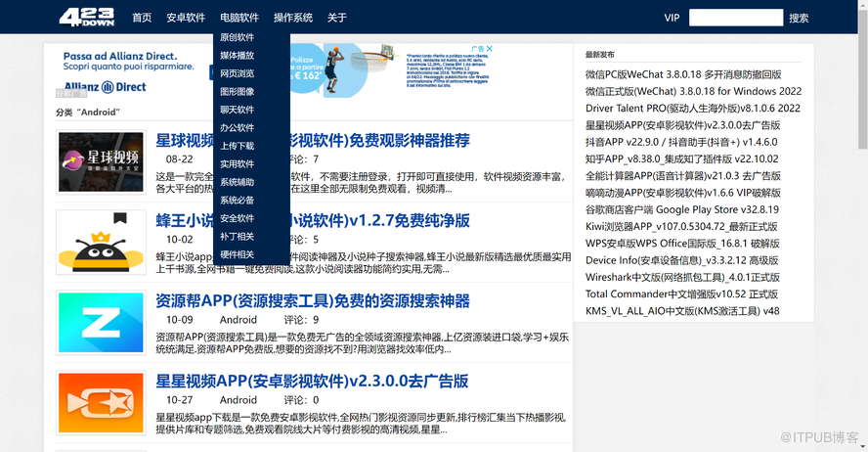Viewport: 868px width, 452px height.
Task: Open 全能计算器APP v21.0.3 sidebar link
Action: [x=683, y=175]
